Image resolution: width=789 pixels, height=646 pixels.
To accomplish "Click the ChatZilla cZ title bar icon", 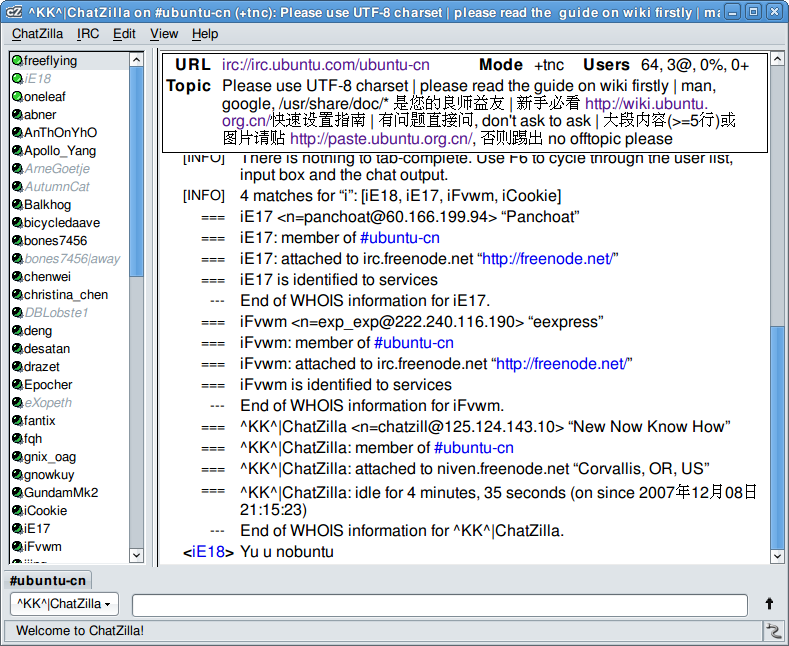I will [x=14, y=12].
